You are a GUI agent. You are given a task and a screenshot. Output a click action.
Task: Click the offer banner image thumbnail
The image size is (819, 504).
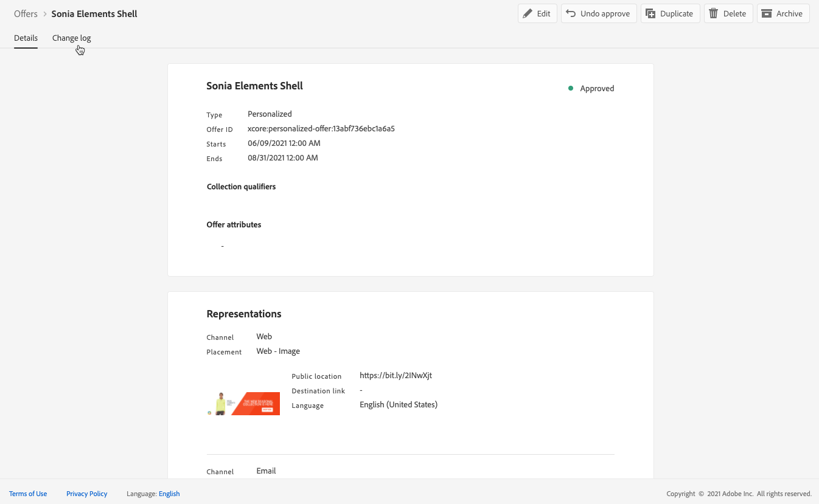(243, 404)
